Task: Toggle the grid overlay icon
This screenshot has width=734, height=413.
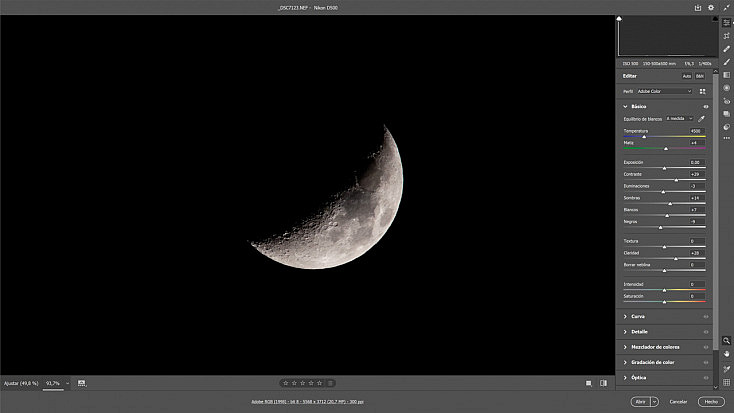Action: pos(726,383)
